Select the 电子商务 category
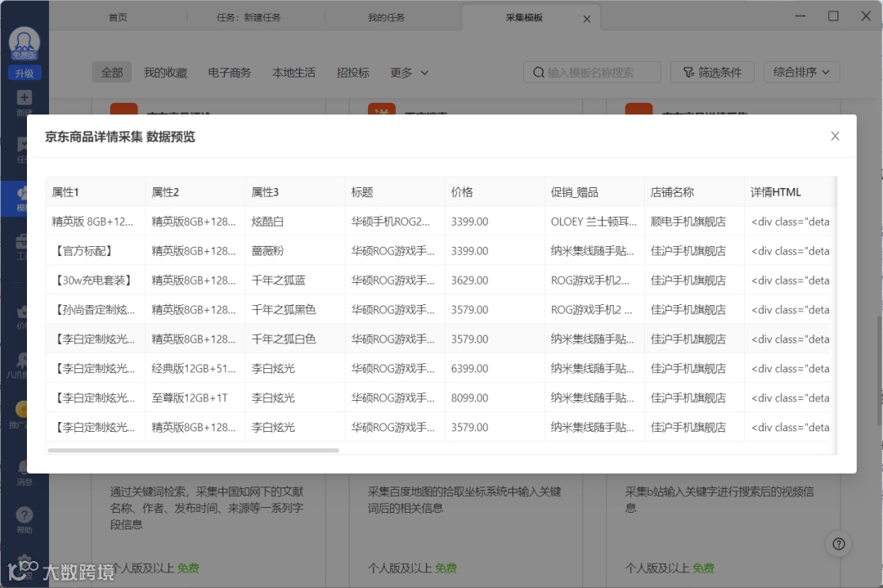 (229, 73)
